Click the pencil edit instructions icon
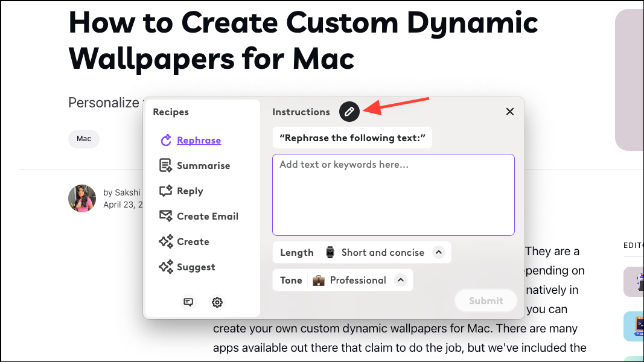Image resolution: width=644 pixels, height=362 pixels. 349,112
